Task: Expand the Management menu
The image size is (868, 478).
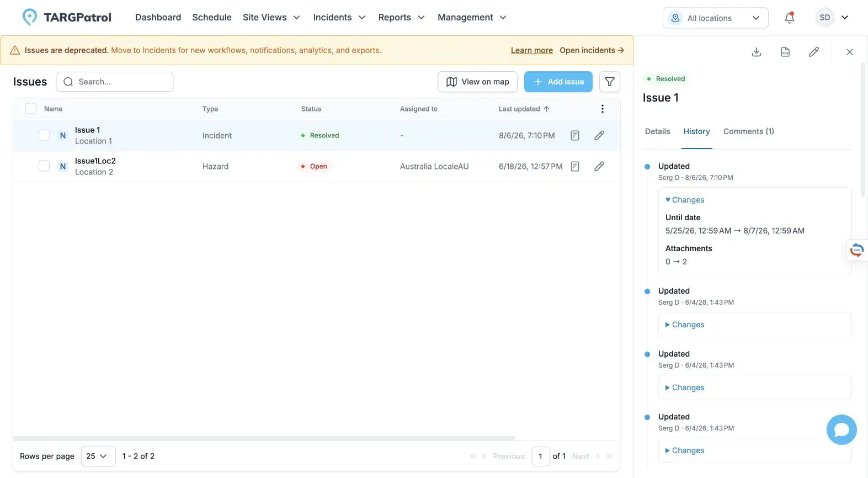Action: coord(472,18)
